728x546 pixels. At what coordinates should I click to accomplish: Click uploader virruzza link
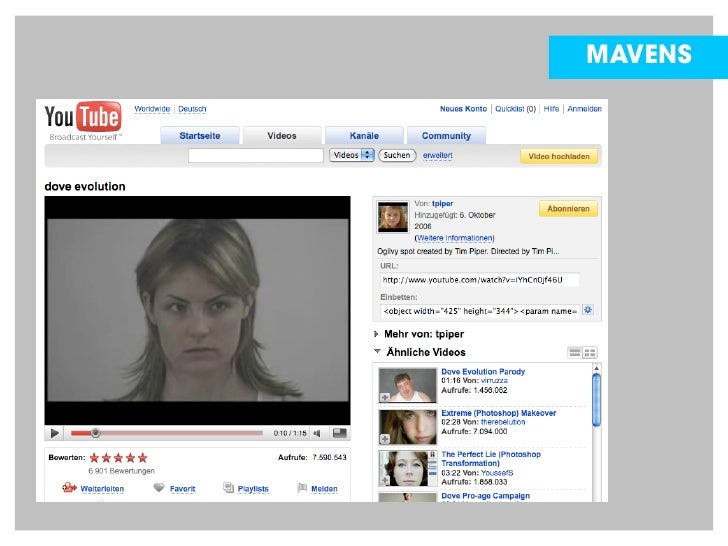(494, 381)
